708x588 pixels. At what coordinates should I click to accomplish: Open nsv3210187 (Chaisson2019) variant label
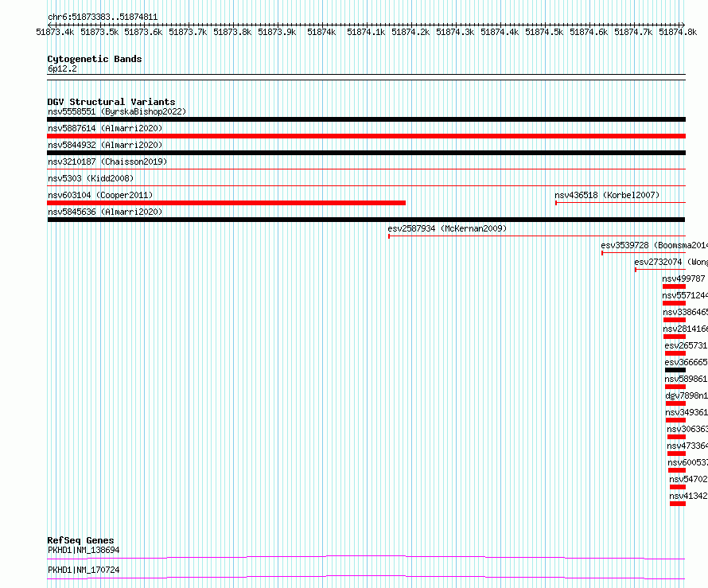tap(107, 162)
